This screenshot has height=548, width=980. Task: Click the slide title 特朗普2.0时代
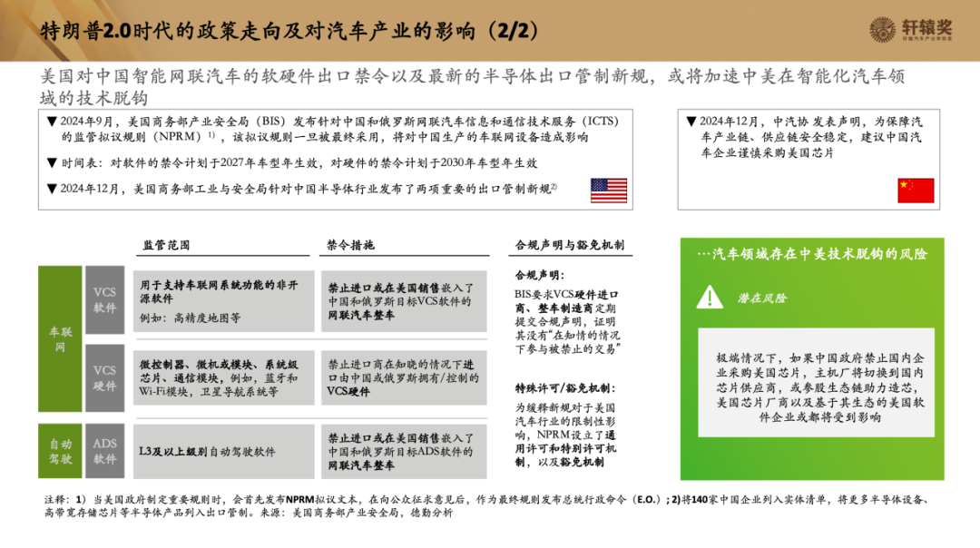(x=289, y=30)
